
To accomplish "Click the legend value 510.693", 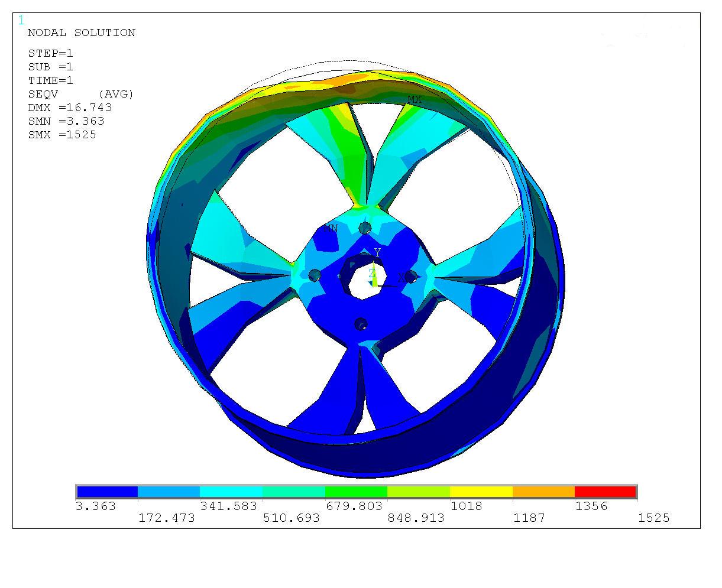I will tap(291, 518).
